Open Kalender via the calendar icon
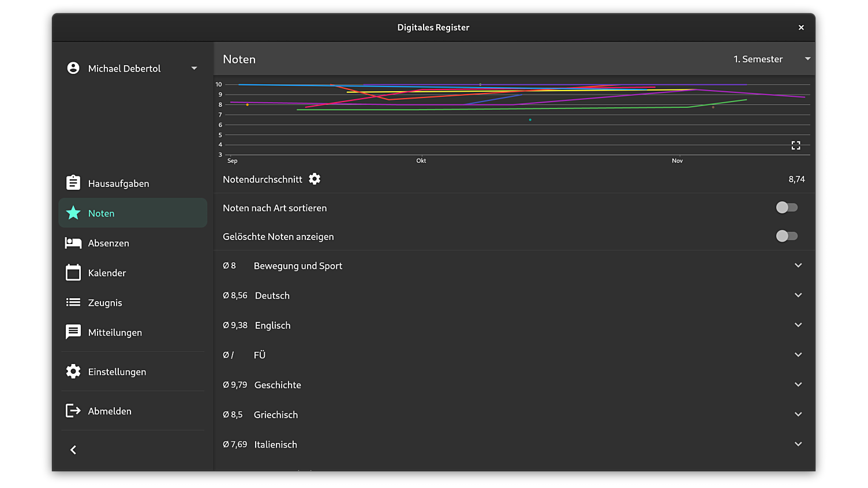Viewport: 868px width, 488px height. [x=73, y=272]
